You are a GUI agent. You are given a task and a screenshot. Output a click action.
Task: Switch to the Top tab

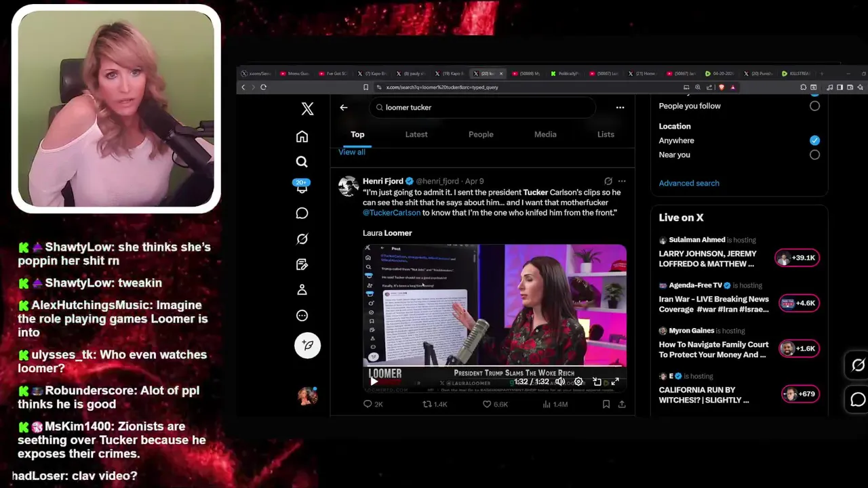357,134
